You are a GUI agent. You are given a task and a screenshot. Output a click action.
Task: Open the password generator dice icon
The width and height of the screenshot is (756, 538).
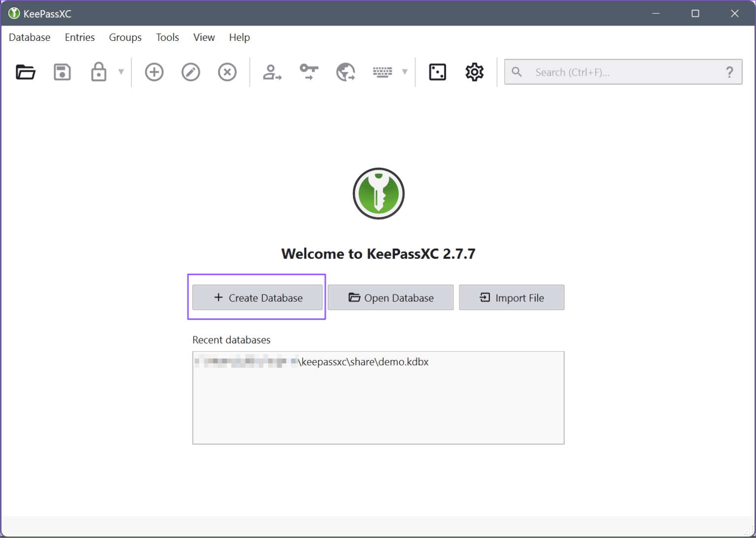click(x=437, y=72)
